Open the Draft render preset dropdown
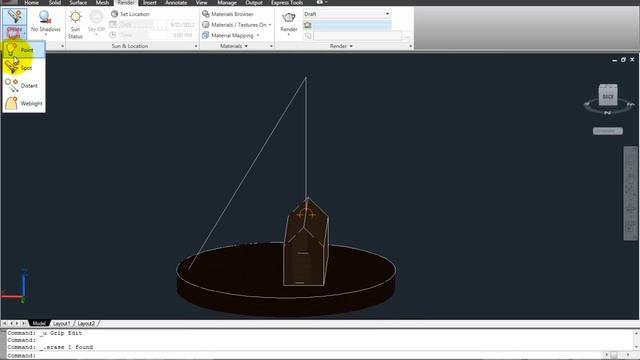Viewport: 640px width, 360px height. [x=347, y=14]
